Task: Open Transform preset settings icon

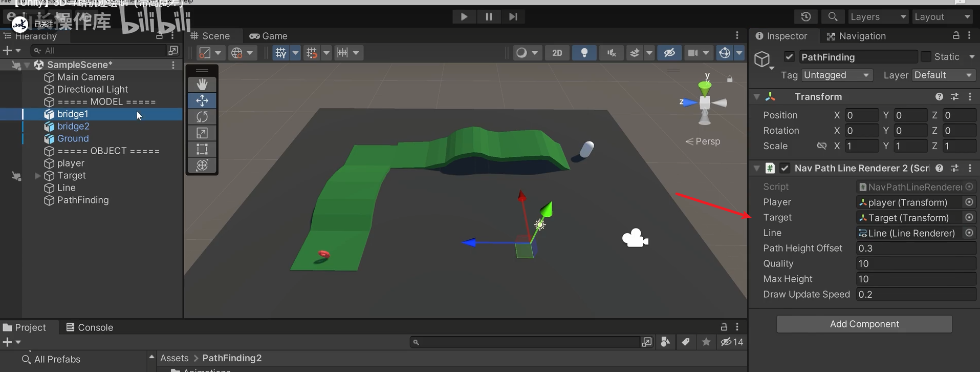Action: [x=954, y=96]
